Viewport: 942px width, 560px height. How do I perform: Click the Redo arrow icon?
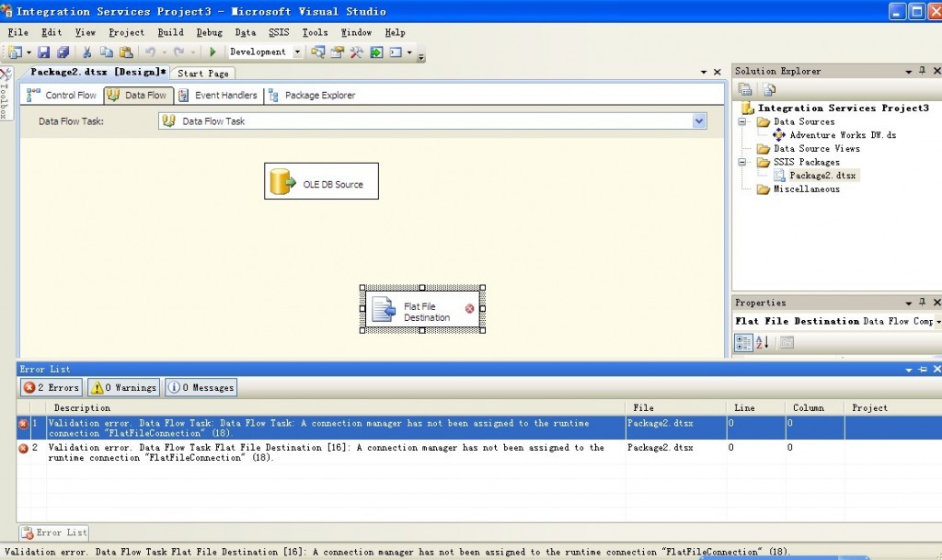178,52
